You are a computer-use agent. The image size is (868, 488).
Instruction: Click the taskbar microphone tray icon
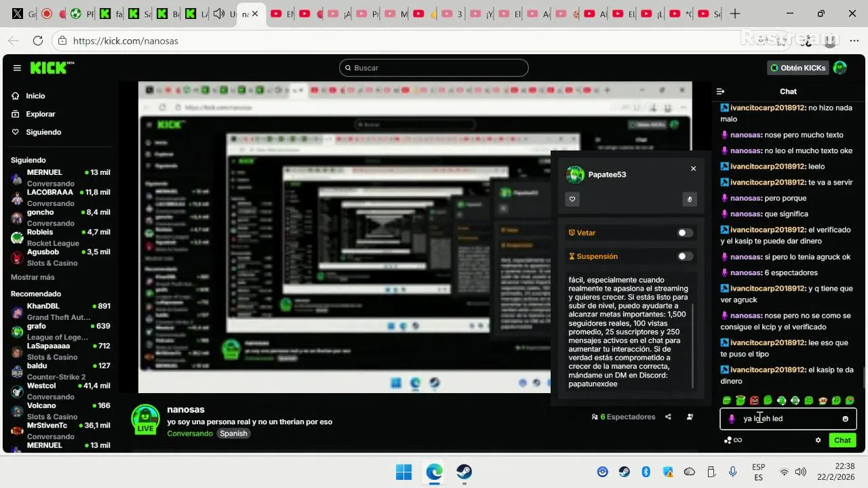pyautogui.click(x=732, y=472)
